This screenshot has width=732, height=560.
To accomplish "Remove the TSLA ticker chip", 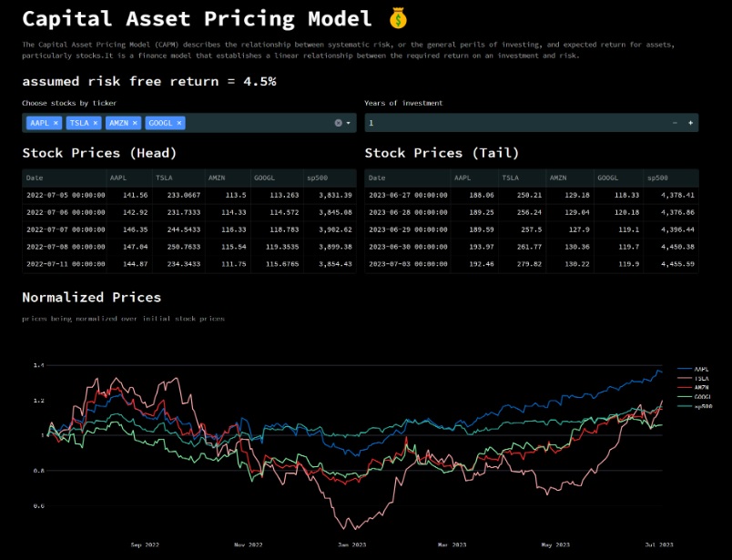I will click(x=94, y=123).
